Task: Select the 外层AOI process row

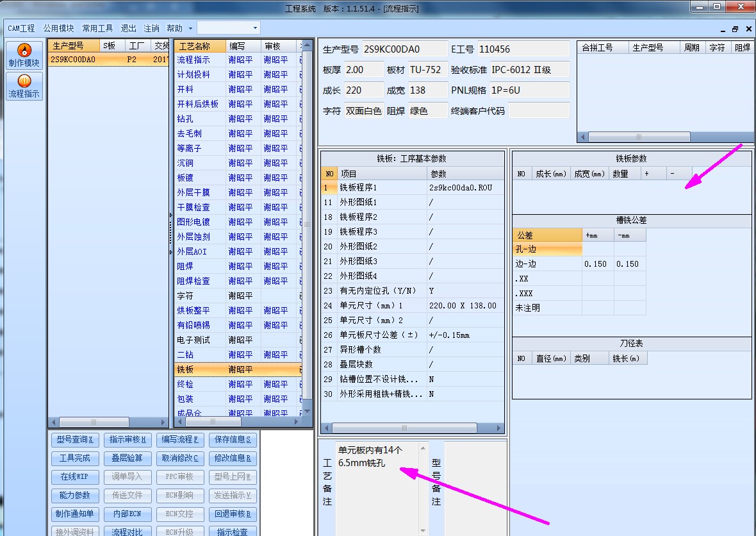Action: tap(238, 251)
